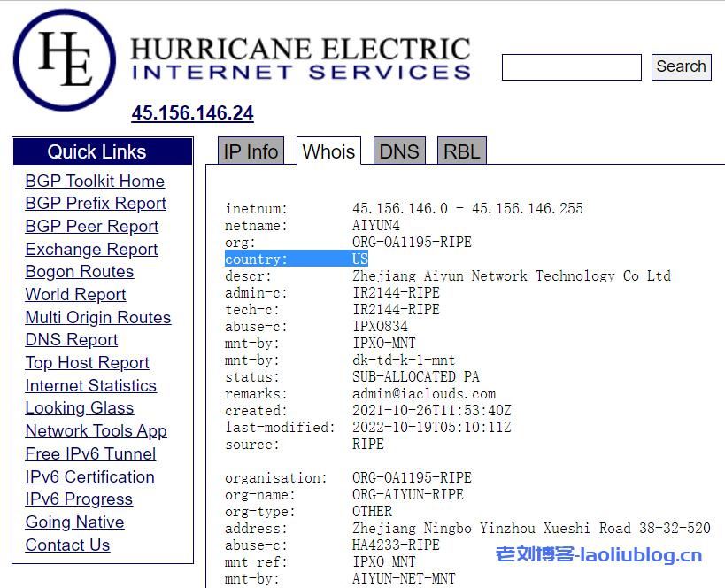Click the highlighted country US row
The image size is (725, 588).
(296, 259)
